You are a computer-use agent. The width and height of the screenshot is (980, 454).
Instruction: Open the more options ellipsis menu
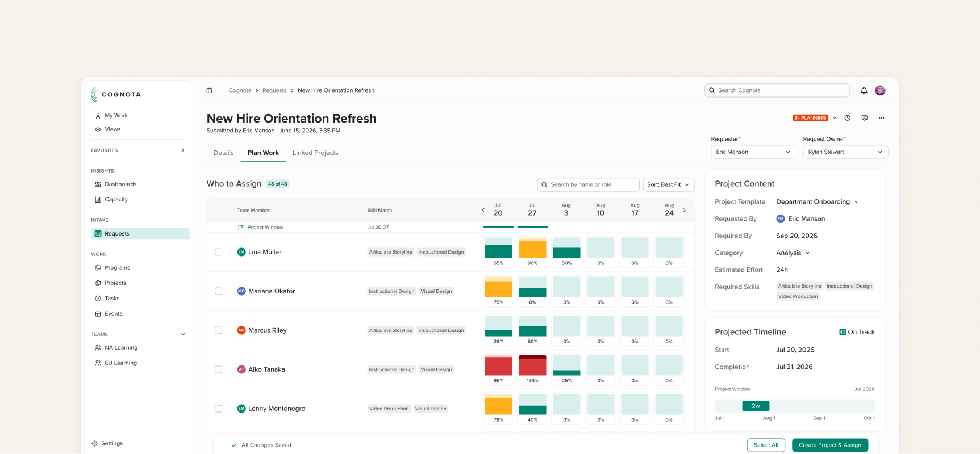882,118
